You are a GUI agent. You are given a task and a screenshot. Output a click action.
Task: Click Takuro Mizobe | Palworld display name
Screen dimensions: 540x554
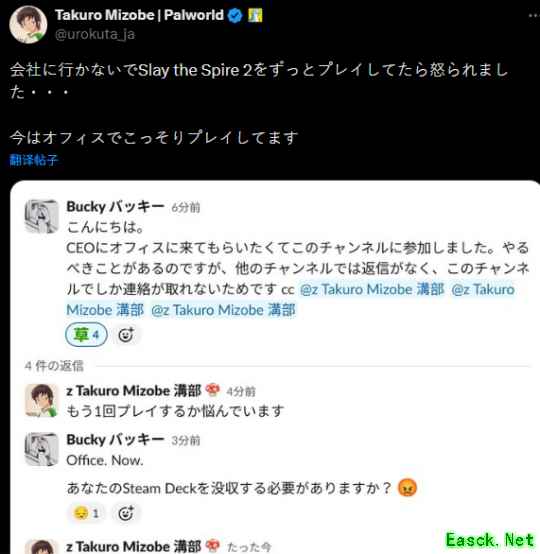pos(139,15)
